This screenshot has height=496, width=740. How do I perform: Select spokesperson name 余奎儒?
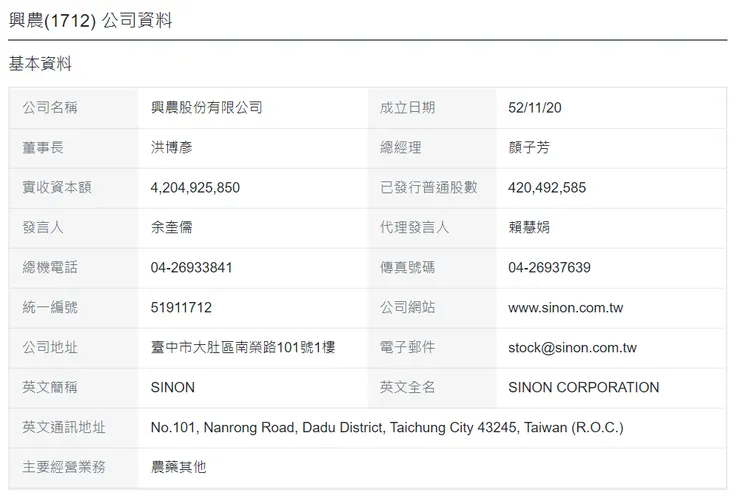point(172,227)
